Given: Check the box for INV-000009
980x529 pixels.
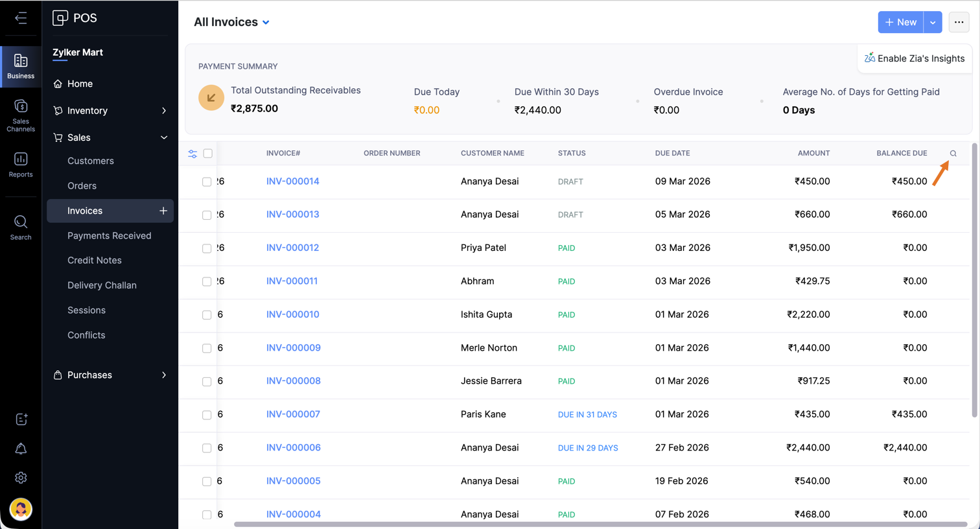Looking at the screenshot, I should tap(207, 349).
